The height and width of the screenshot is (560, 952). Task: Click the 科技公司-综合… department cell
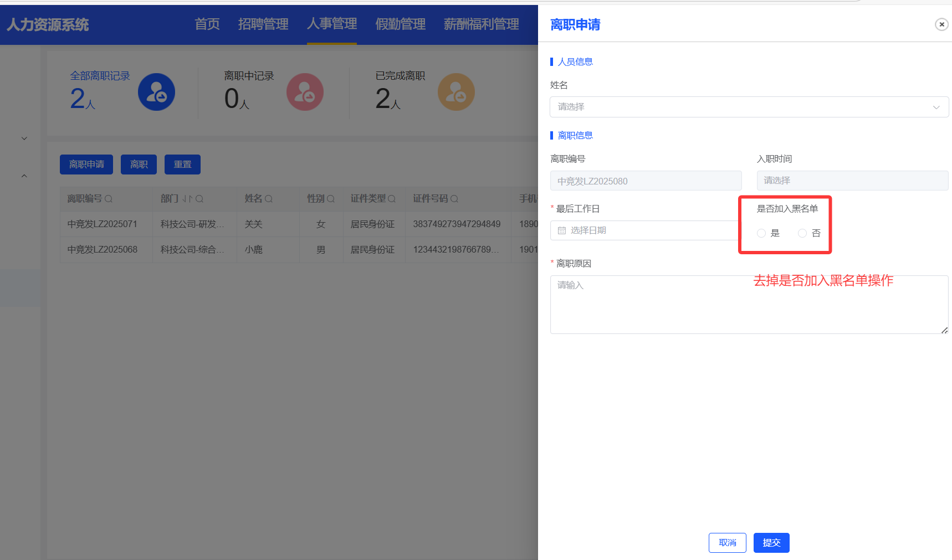point(192,250)
